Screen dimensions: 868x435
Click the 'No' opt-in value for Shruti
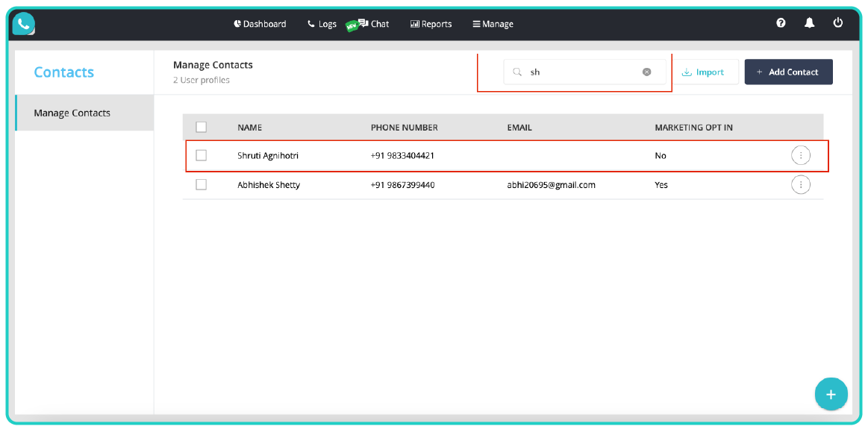click(661, 155)
